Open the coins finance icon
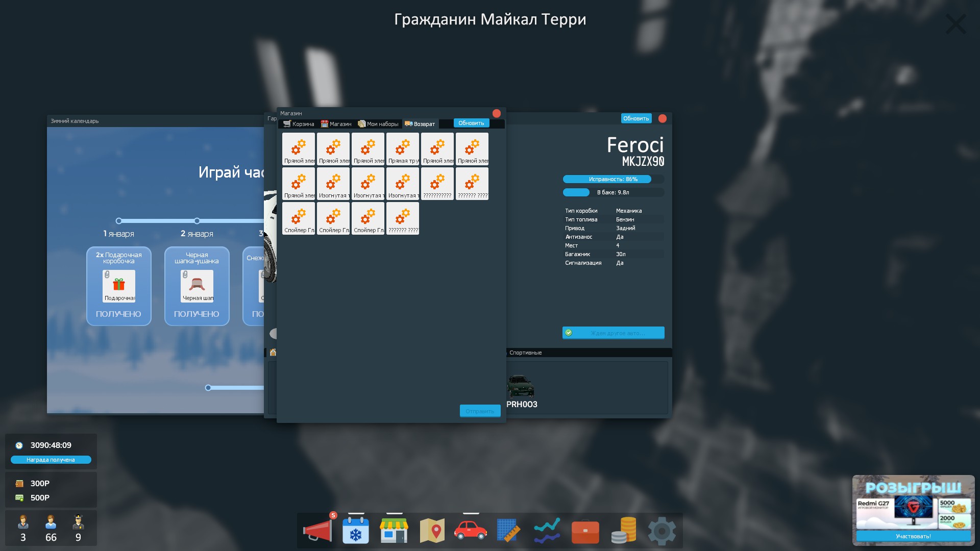The width and height of the screenshot is (980, 551). click(x=623, y=530)
